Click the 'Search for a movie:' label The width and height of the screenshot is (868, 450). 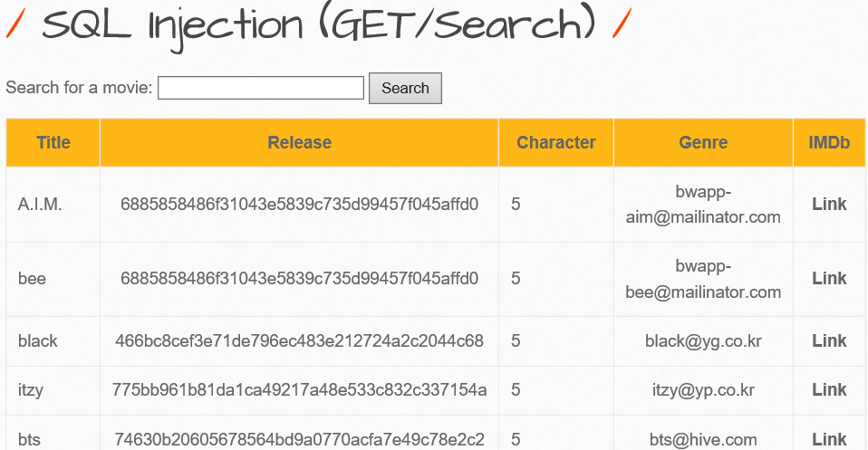click(79, 88)
